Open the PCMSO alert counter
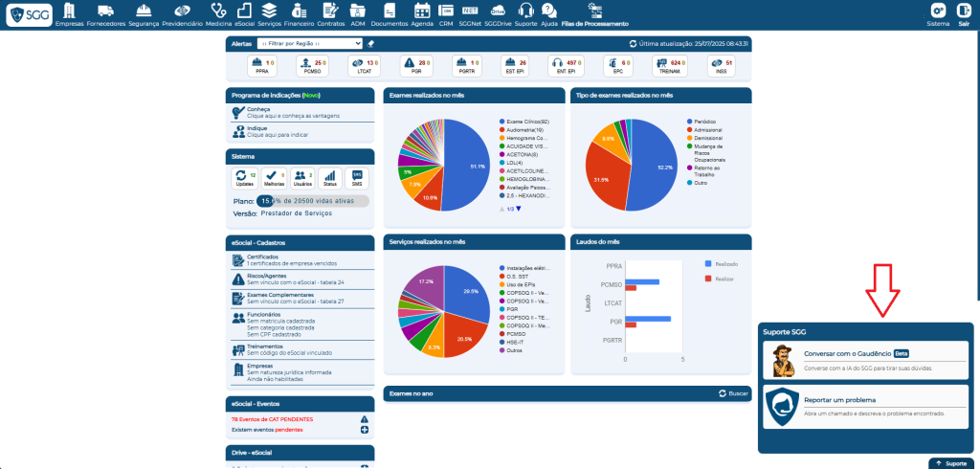The image size is (980, 469). point(311,65)
